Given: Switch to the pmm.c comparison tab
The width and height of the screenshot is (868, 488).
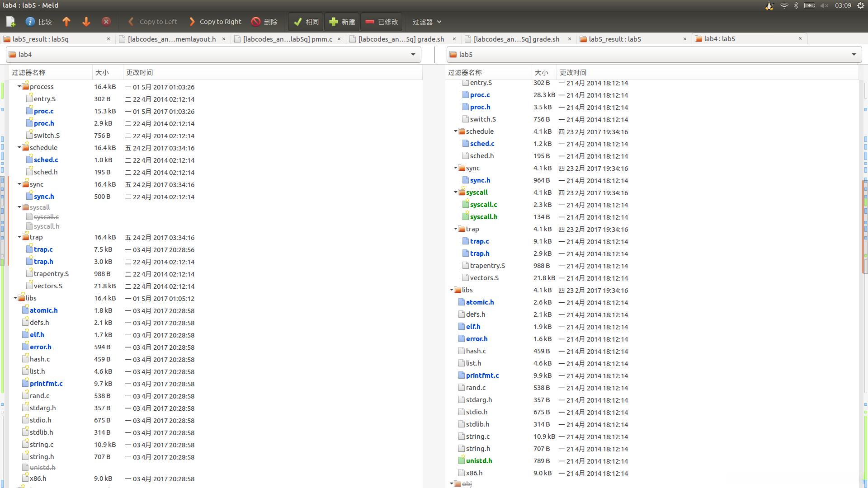Looking at the screenshot, I should (x=288, y=39).
